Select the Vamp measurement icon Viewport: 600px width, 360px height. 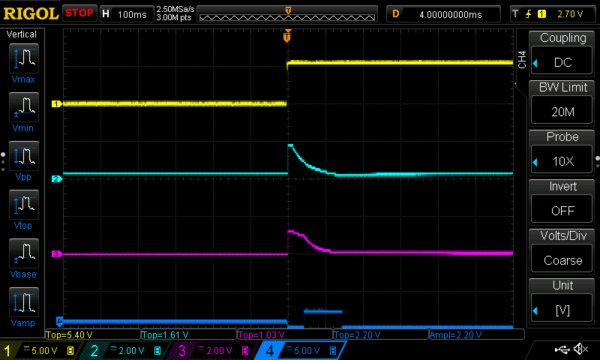(24, 302)
